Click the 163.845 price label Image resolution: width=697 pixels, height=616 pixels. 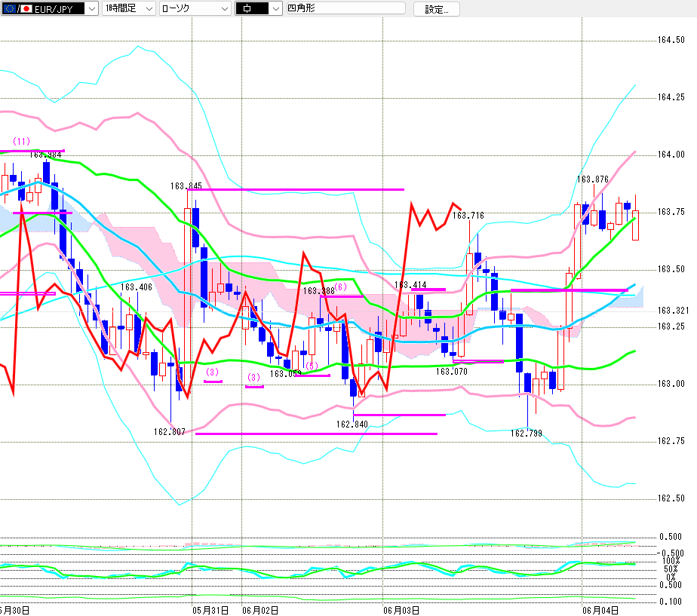[186, 185]
